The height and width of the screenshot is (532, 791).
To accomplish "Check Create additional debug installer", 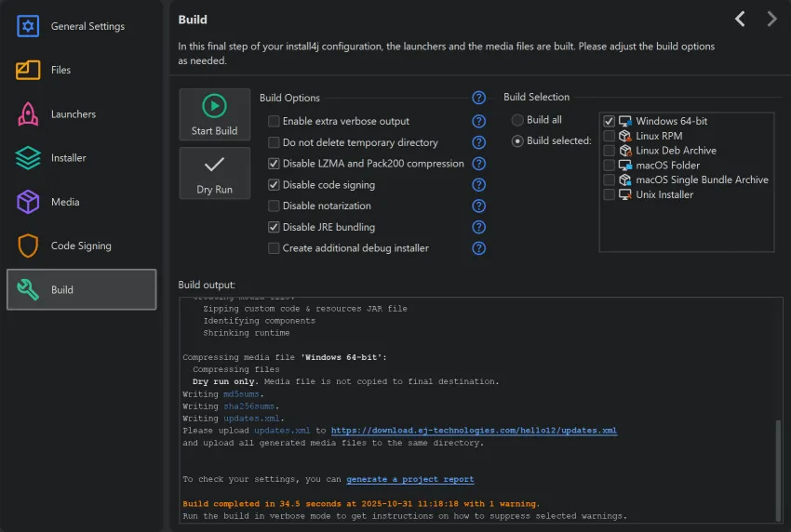I will tap(274, 248).
